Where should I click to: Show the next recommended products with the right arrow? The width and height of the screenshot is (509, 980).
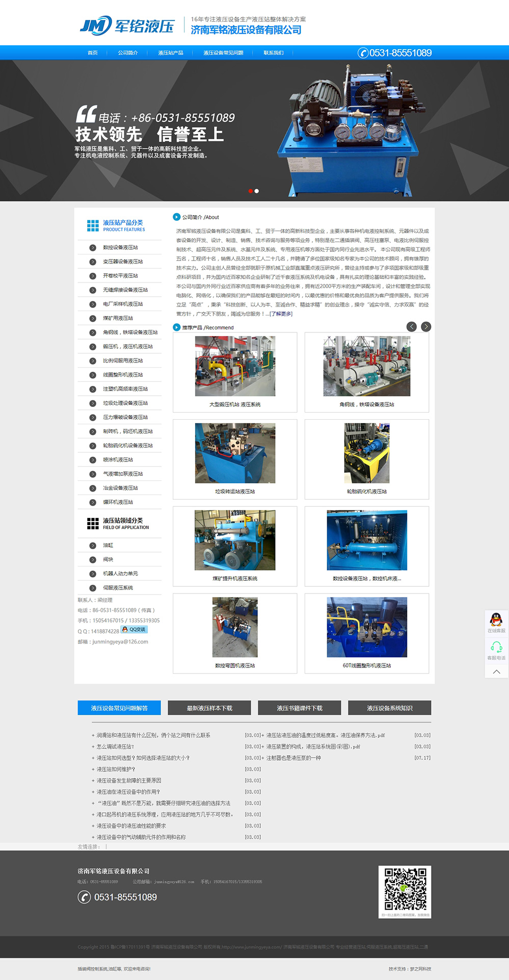pyautogui.click(x=426, y=327)
